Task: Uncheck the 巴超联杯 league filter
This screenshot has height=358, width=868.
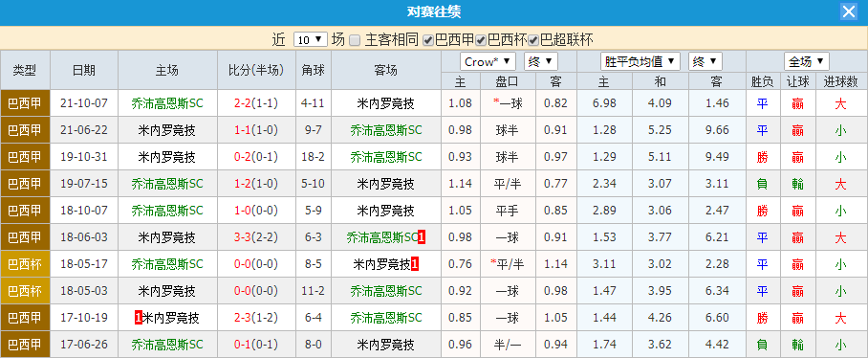Action: [x=533, y=40]
